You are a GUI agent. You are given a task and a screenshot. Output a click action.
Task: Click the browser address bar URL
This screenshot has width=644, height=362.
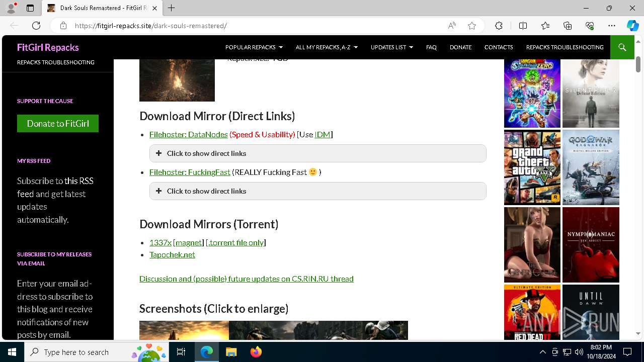click(151, 26)
